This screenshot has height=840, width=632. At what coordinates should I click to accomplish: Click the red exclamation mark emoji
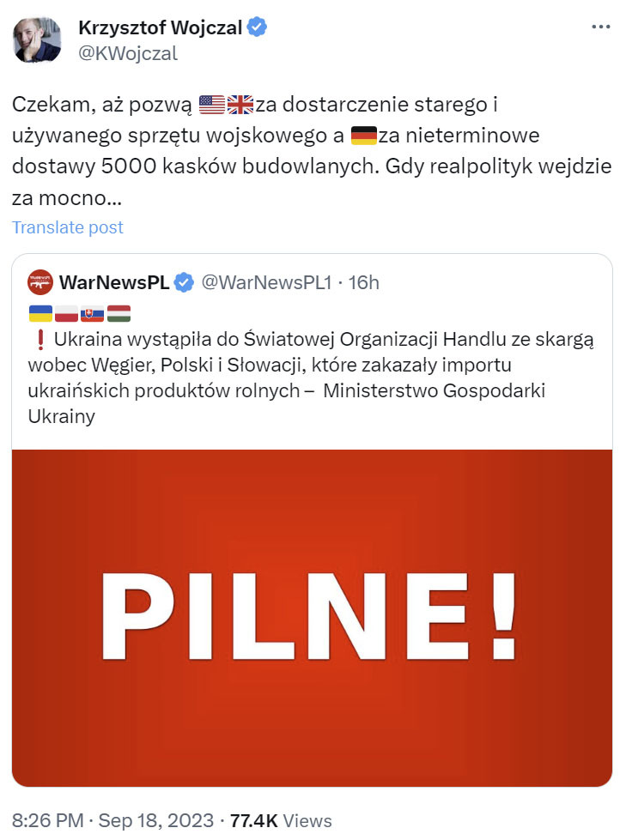[41, 341]
